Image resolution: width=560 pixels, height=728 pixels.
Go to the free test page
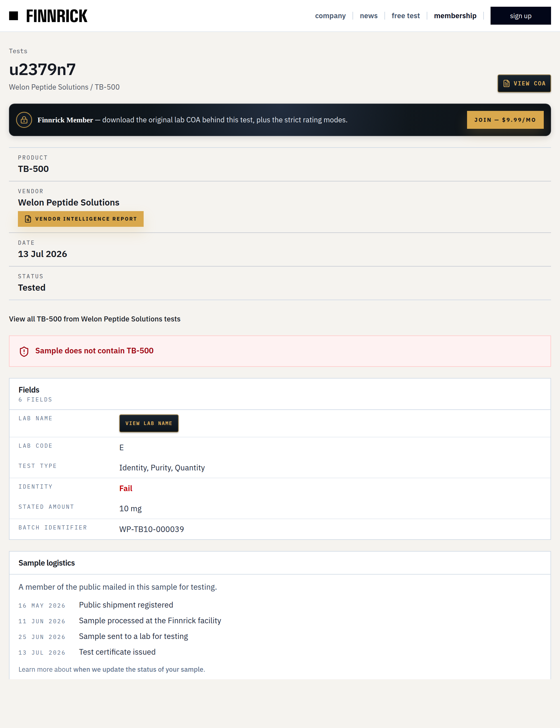coord(405,16)
